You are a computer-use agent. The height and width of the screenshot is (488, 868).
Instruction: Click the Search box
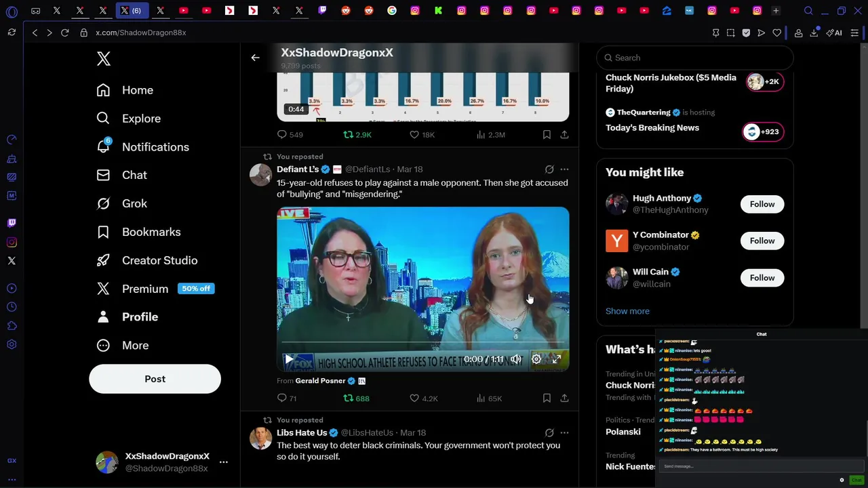(694, 58)
